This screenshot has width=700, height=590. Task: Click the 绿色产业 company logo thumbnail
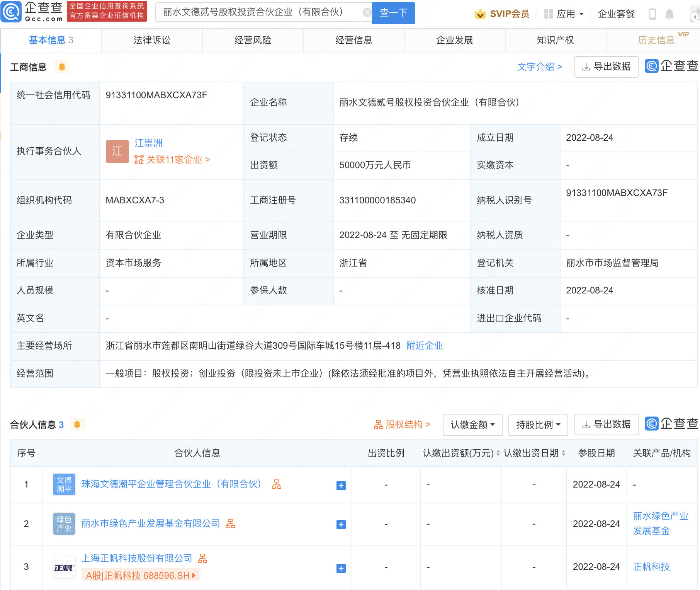tap(64, 524)
